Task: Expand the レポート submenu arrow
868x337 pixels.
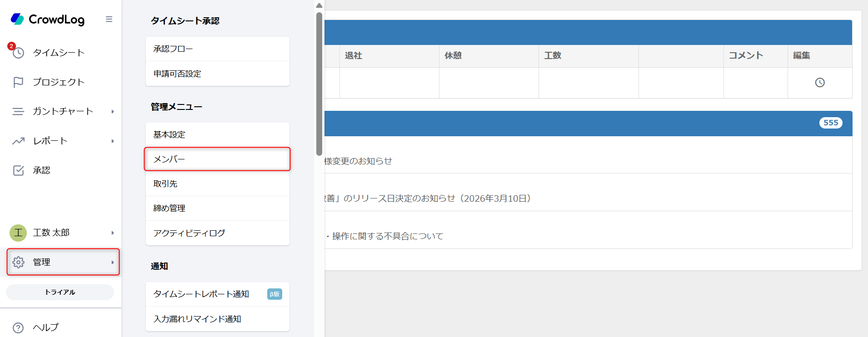Action: 113,141
